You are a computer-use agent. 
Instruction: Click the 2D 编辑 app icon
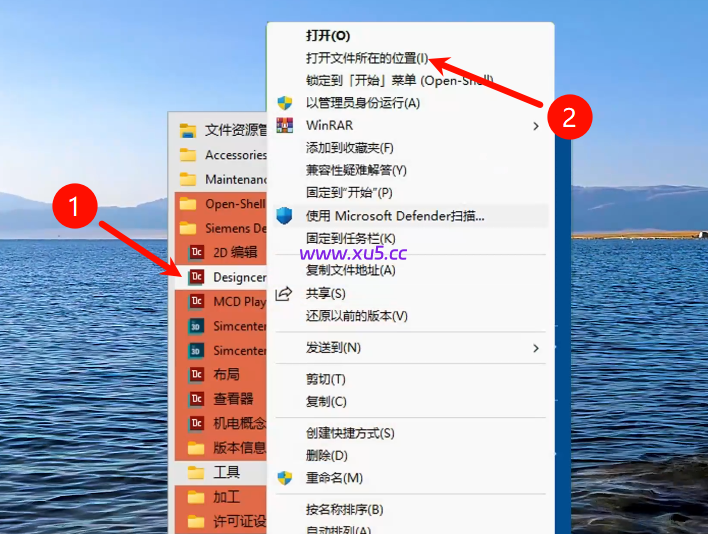pos(196,252)
